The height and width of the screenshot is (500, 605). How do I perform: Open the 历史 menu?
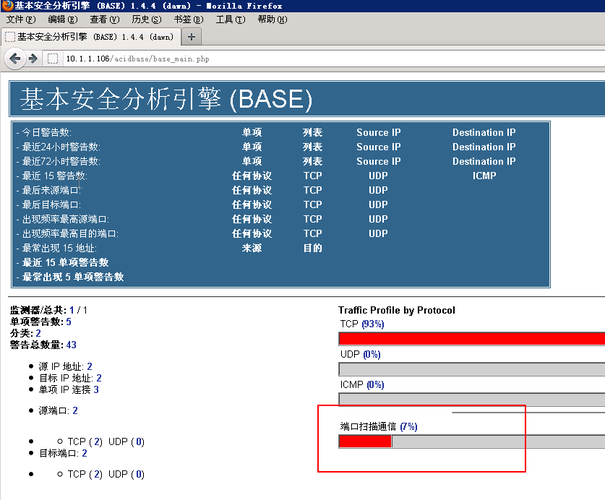[x=146, y=19]
